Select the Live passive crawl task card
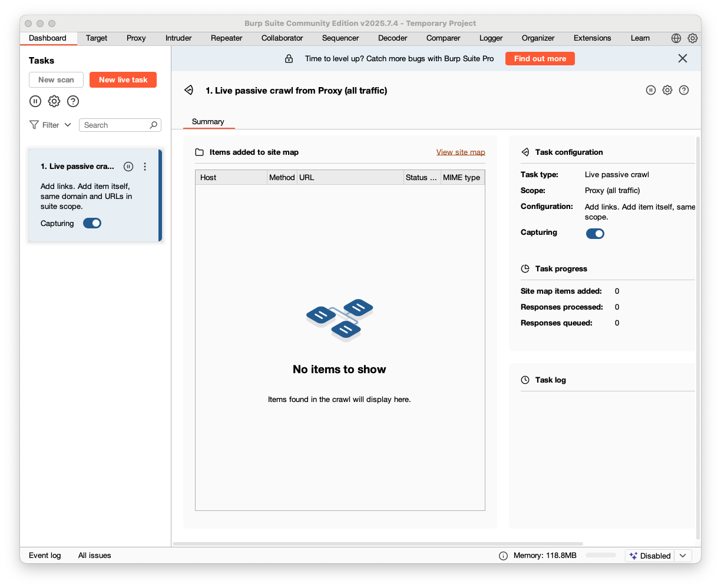This screenshot has width=721, height=588. coord(95,195)
